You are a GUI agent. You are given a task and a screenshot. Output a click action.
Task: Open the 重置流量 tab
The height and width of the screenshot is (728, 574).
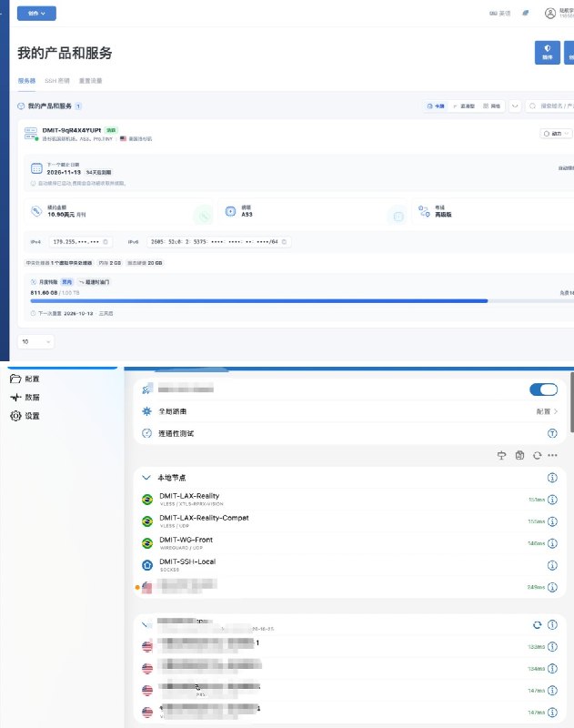(x=90, y=81)
